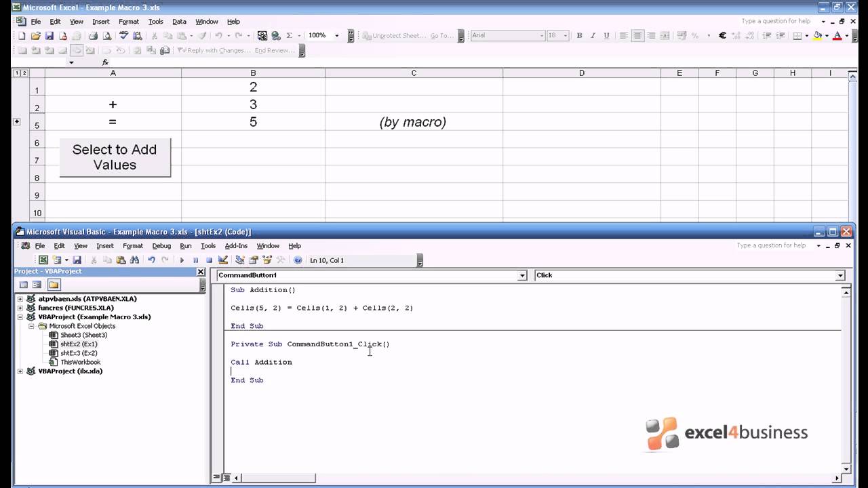Click the code window vertical scrollbar down arrow
This screenshot has height=488, width=868.
(x=846, y=468)
